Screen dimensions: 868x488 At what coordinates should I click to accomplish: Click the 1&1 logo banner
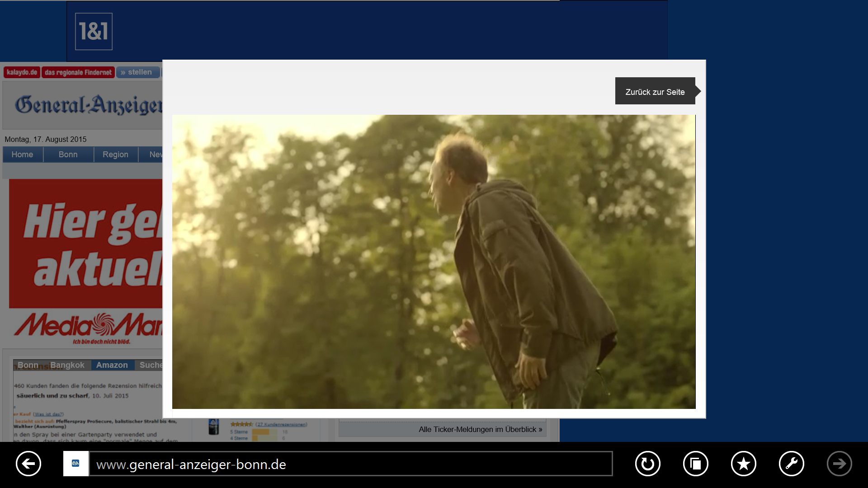[94, 31]
